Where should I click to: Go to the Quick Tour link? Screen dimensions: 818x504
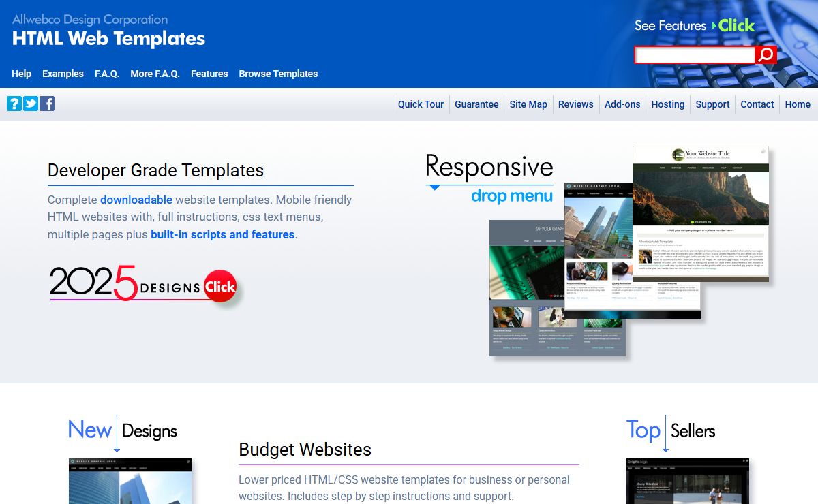421,104
